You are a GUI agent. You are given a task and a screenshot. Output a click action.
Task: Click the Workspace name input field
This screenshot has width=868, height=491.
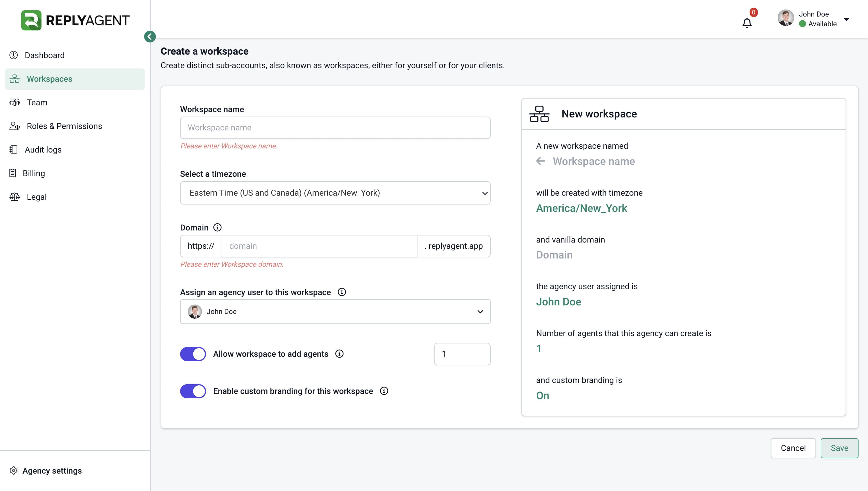335,128
